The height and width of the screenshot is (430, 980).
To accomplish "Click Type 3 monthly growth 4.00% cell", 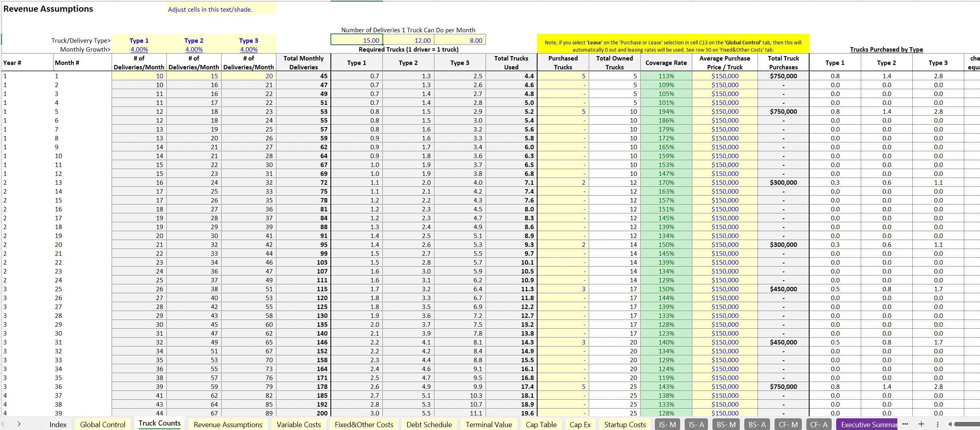I will (249, 49).
